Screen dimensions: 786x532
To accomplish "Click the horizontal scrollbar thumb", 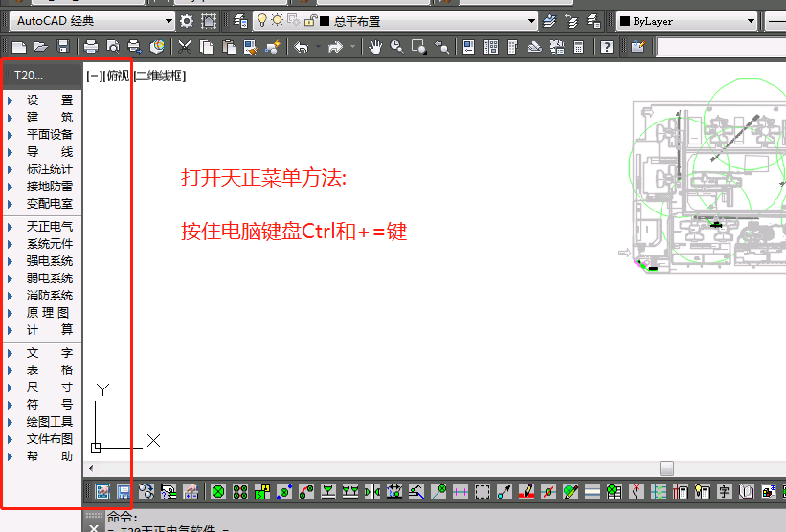I will click(666, 468).
